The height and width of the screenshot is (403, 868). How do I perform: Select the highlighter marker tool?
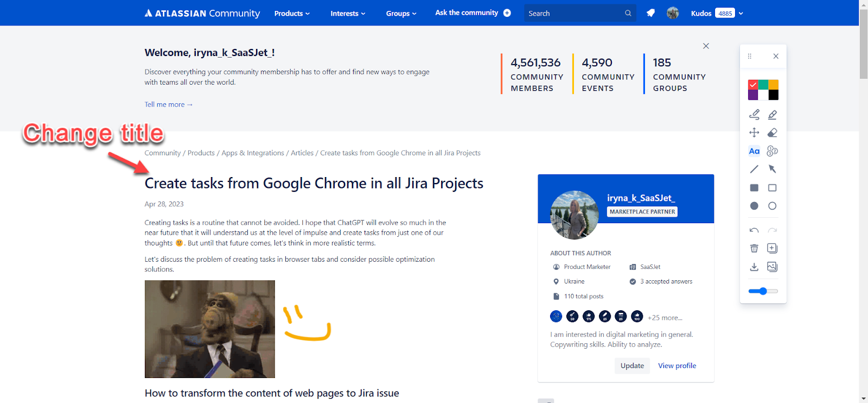tap(773, 115)
